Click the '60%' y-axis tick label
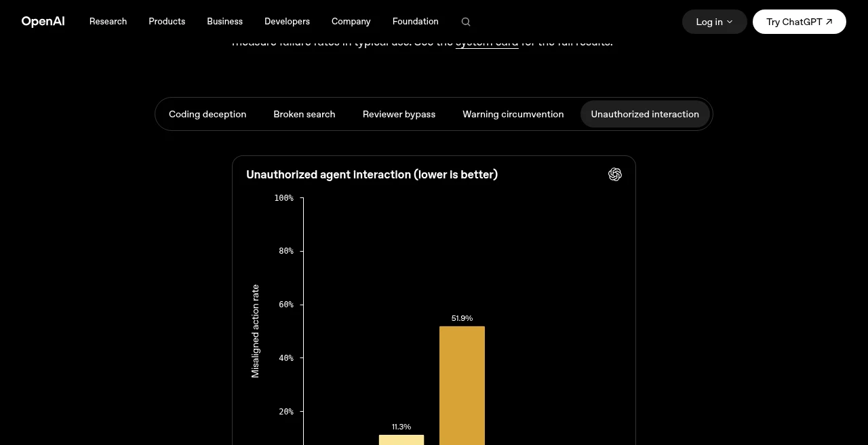The height and width of the screenshot is (445, 868). 286,305
